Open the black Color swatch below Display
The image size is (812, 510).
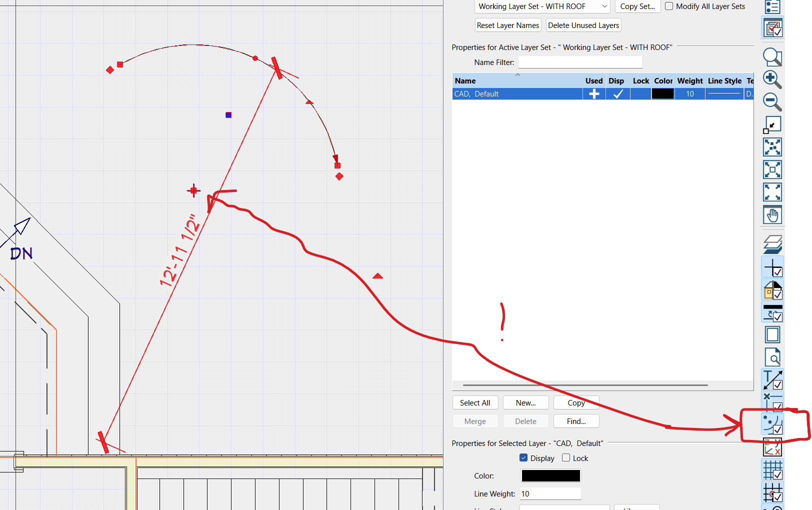(550, 476)
